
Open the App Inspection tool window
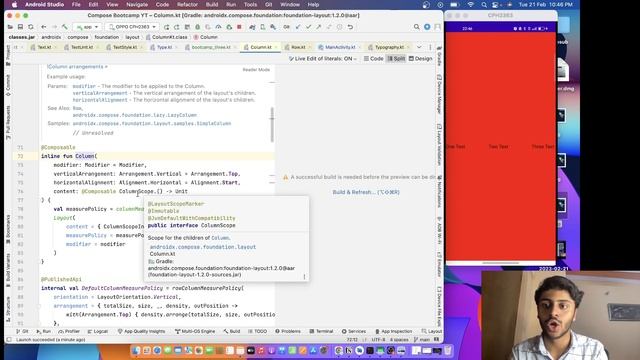tap(394, 331)
